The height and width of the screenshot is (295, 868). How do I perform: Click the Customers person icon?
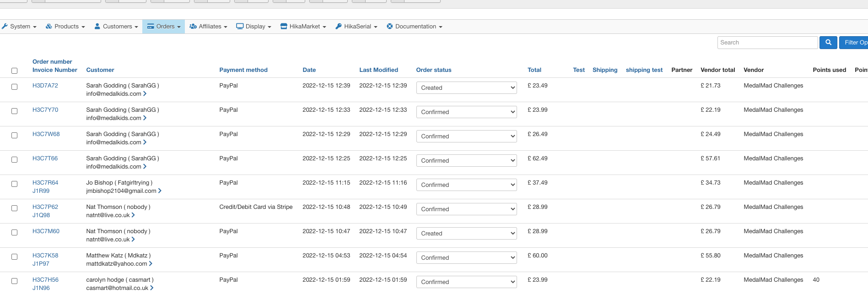click(97, 27)
